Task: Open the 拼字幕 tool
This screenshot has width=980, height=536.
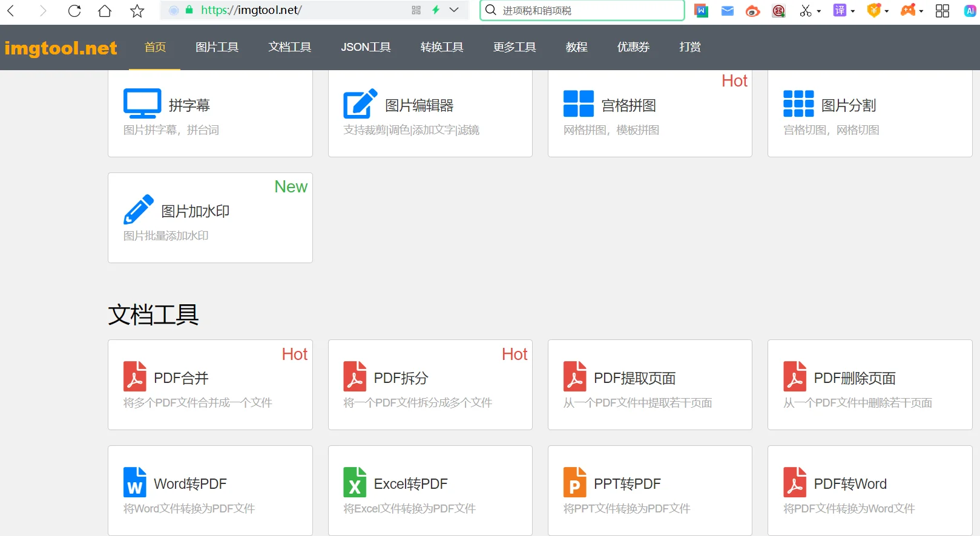Action: tap(189, 105)
